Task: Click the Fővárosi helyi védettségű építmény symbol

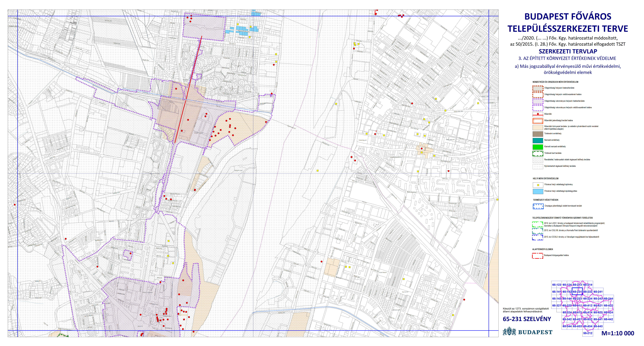Action: (538, 185)
